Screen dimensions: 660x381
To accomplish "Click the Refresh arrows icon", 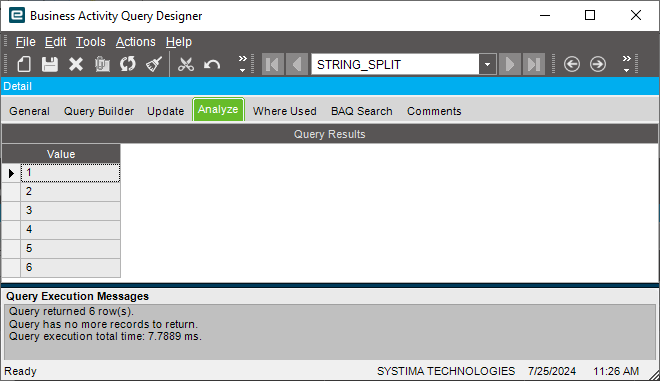I will point(128,64).
